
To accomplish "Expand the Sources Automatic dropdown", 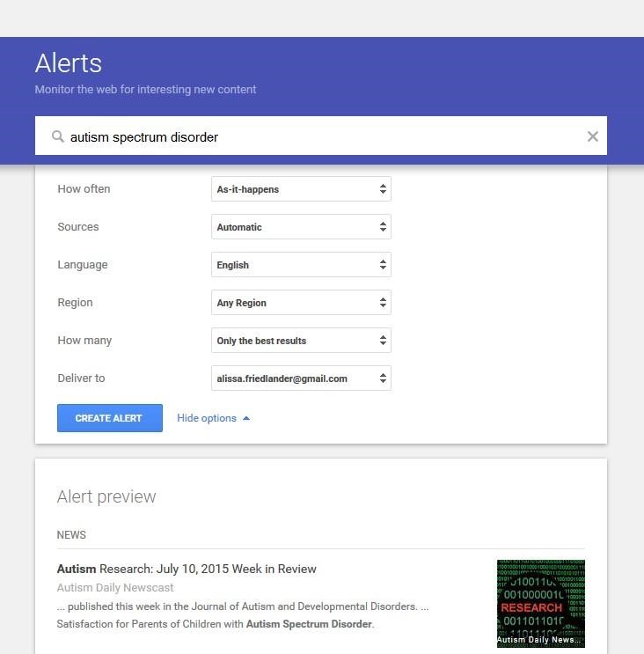I will click(301, 227).
